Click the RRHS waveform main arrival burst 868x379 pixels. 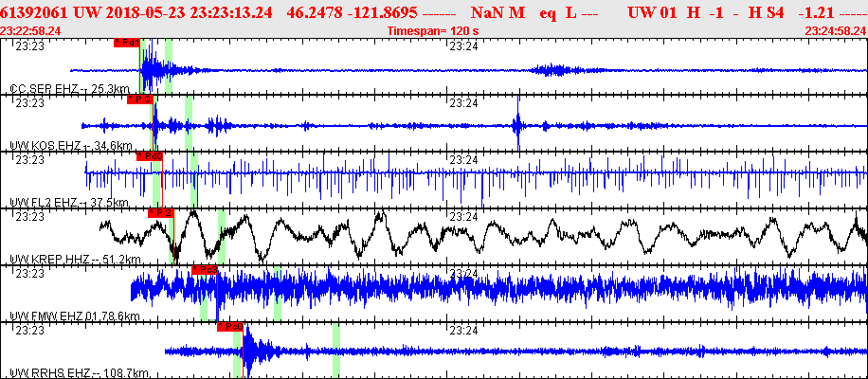click(251, 351)
